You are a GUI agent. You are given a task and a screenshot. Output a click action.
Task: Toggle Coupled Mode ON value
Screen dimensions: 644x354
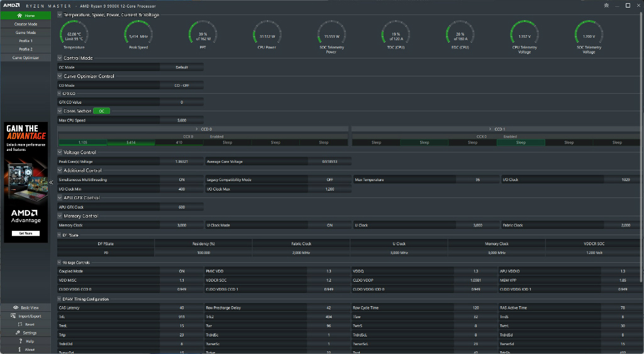point(182,272)
